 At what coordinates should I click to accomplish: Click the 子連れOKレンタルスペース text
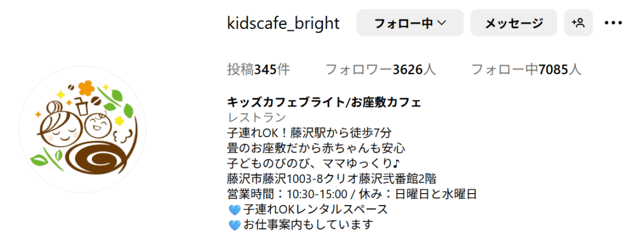315,209
